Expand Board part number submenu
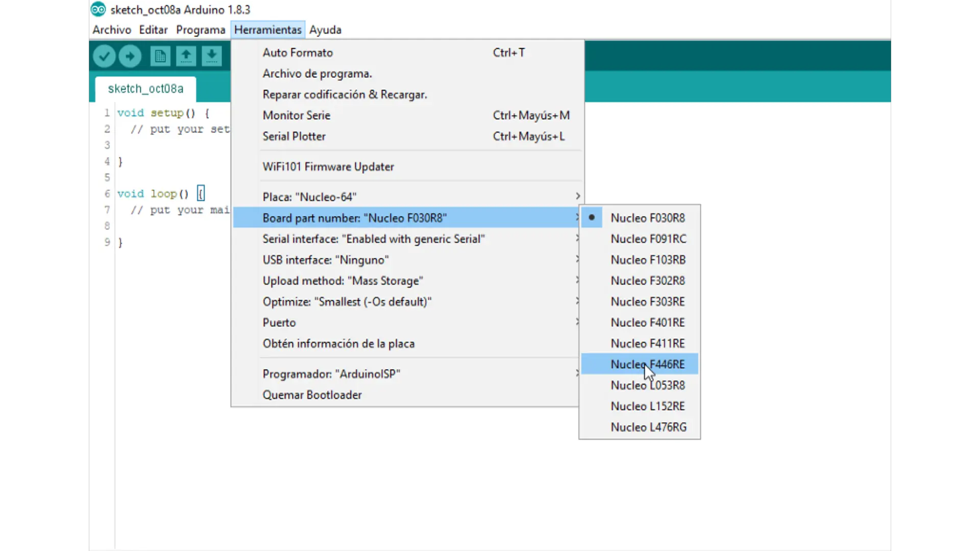This screenshot has width=980, height=551. [x=406, y=218]
